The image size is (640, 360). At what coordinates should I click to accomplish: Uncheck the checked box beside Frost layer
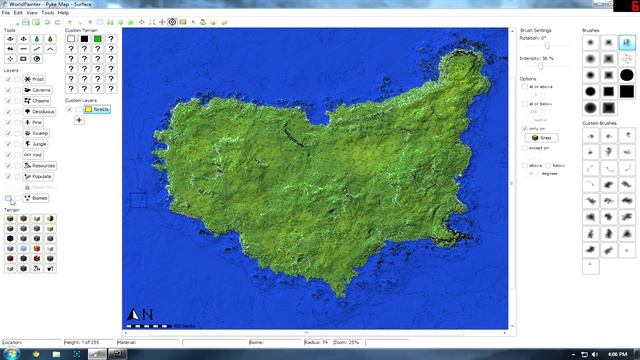[8, 79]
